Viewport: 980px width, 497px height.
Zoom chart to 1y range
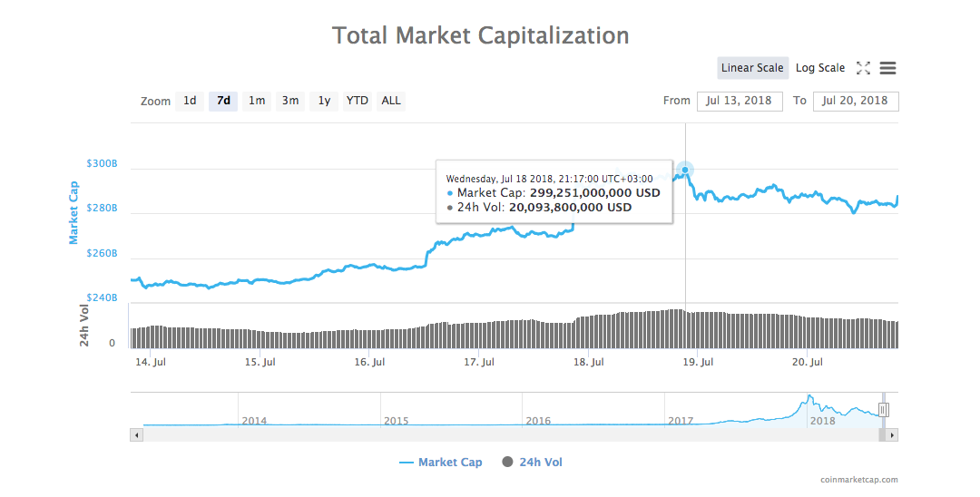point(324,101)
